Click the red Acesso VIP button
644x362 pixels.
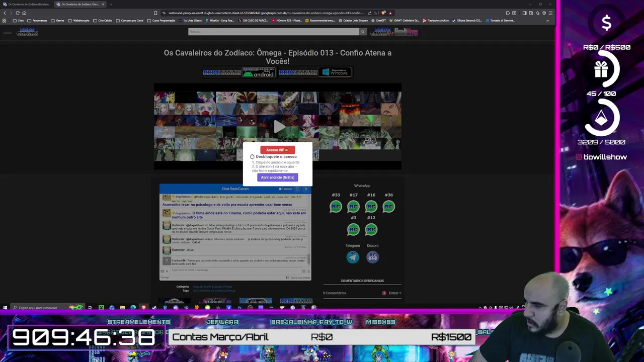277,150
